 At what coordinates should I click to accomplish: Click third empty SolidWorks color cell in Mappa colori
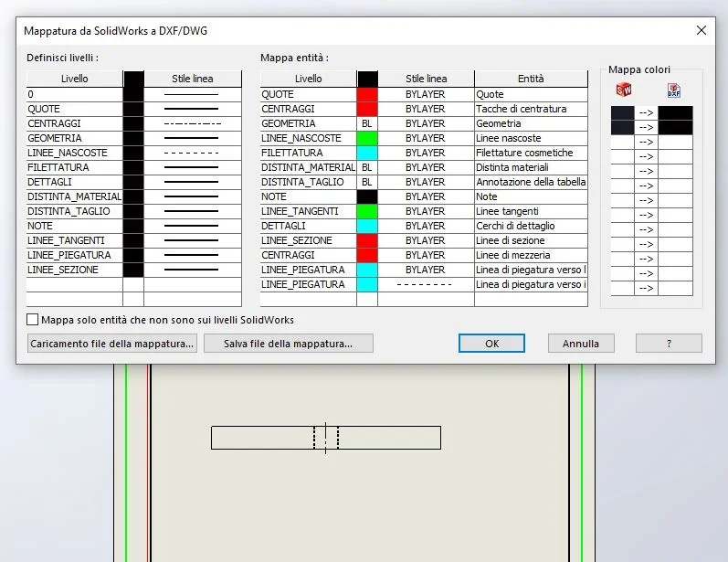coord(622,171)
